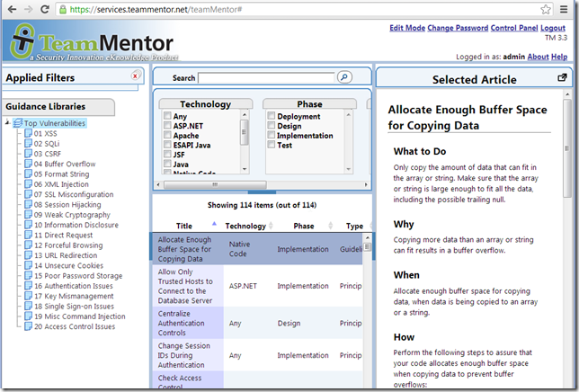
Task: Click the horizontal filter scrollbar thumb
Action: (x=215, y=184)
